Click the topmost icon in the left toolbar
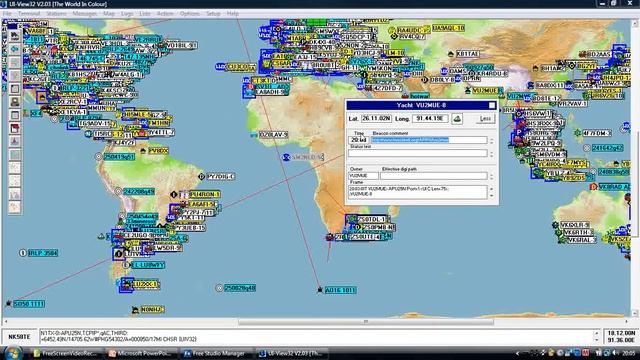 point(15,36)
